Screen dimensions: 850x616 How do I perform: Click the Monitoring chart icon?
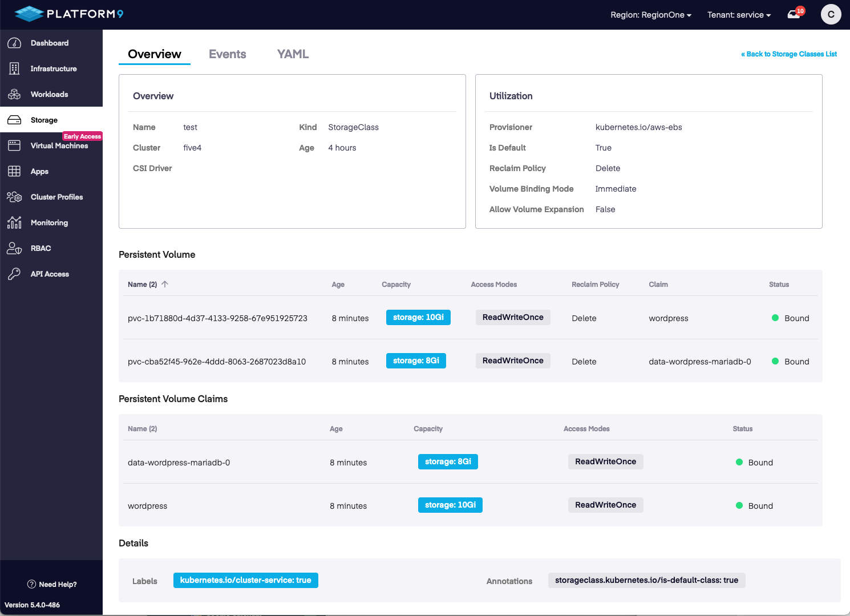[x=14, y=223]
